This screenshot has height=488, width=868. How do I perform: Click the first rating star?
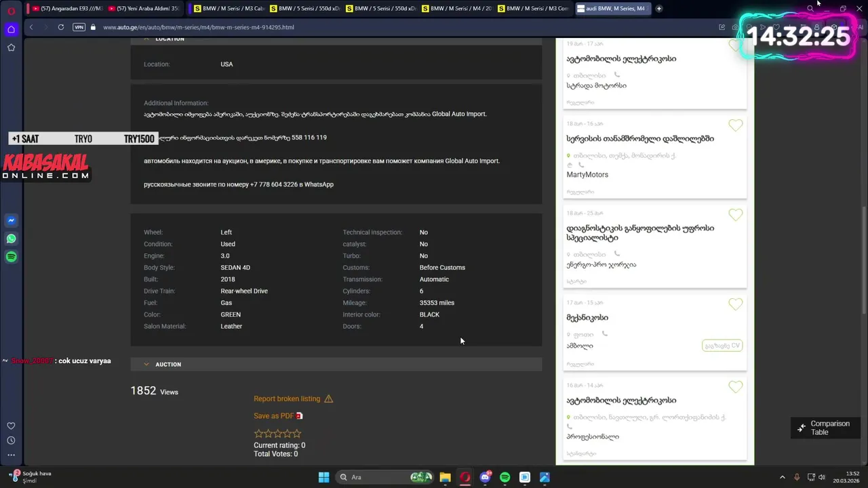coord(258,433)
